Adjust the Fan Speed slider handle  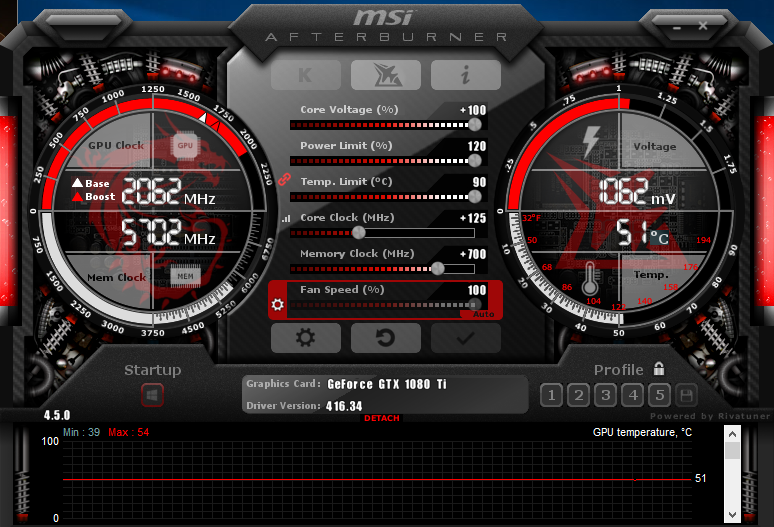point(475,304)
